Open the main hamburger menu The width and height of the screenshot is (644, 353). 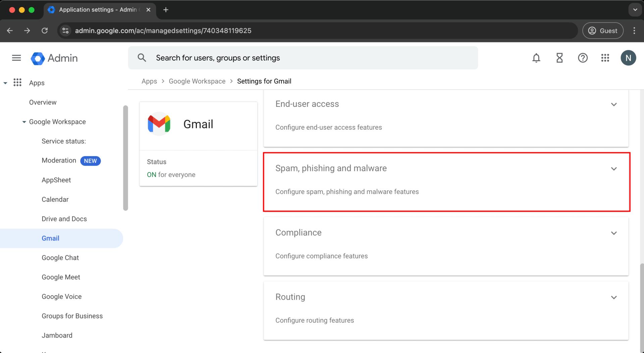(16, 58)
